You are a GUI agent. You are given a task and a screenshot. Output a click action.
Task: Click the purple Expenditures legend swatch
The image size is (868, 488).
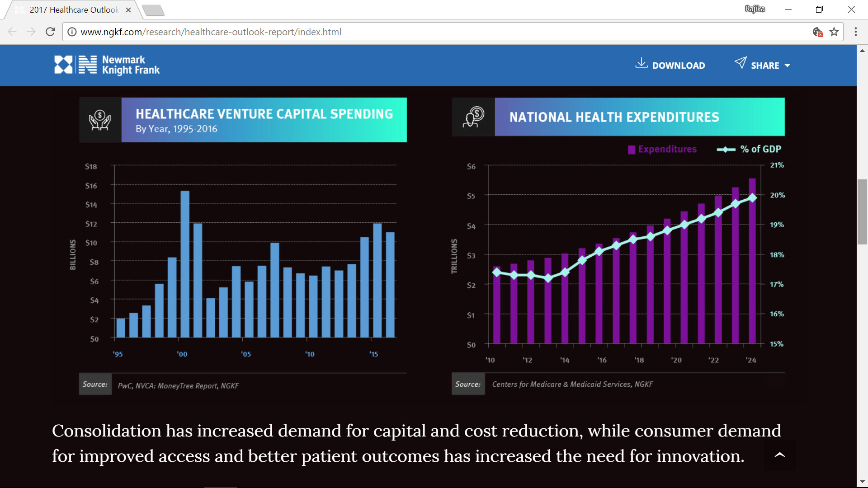click(x=632, y=150)
